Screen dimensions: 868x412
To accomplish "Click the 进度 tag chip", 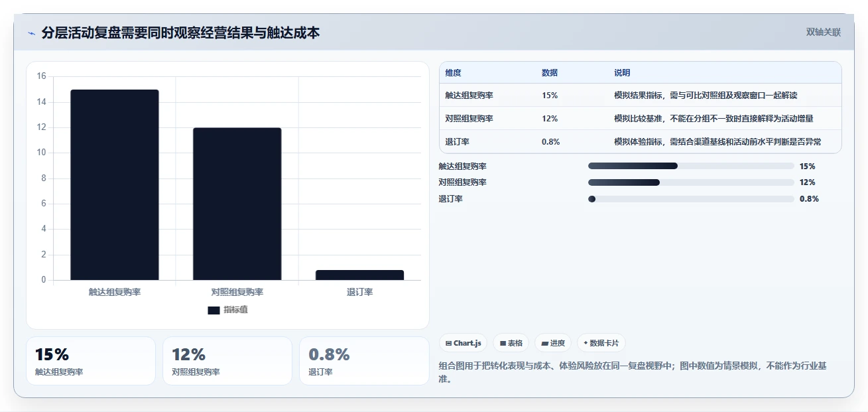I will pyautogui.click(x=553, y=343).
